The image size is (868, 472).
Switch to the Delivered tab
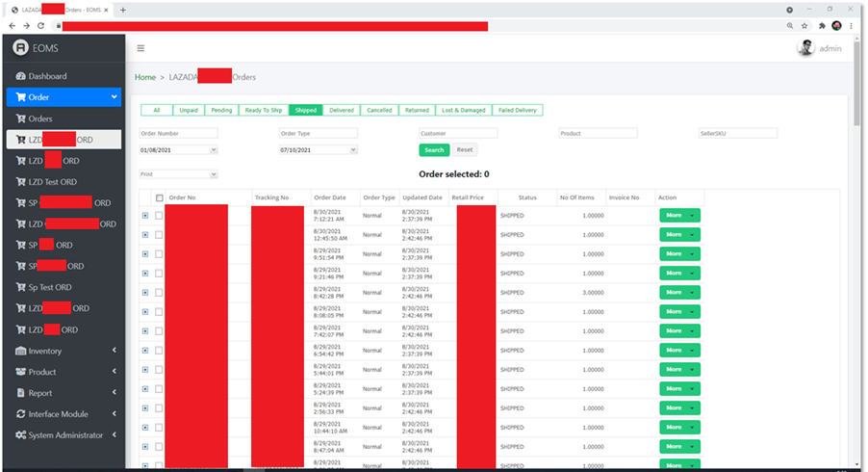[x=342, y=110]
